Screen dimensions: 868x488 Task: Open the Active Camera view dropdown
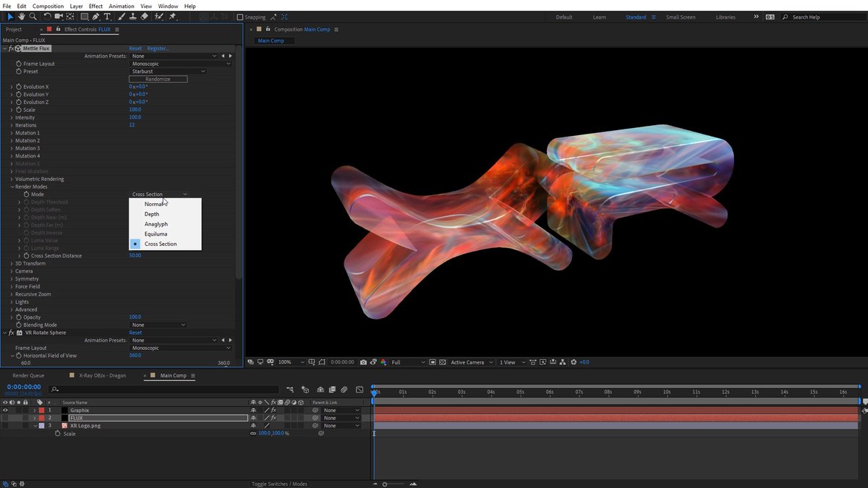tap(472, 362)
